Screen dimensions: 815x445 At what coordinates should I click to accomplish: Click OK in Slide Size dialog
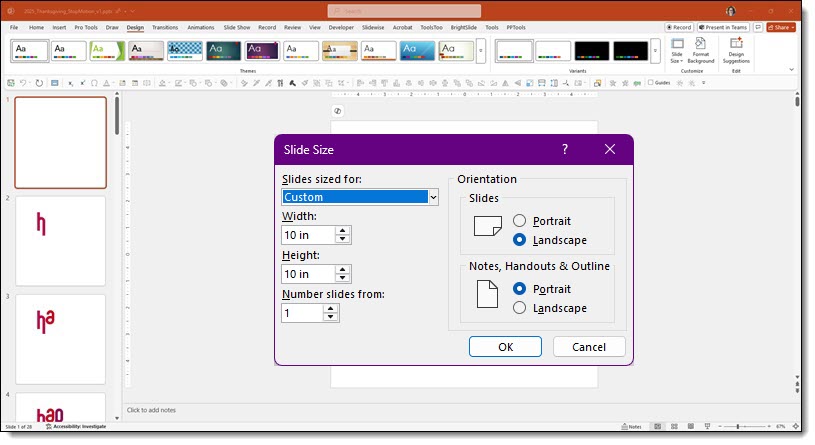(505, 346)
